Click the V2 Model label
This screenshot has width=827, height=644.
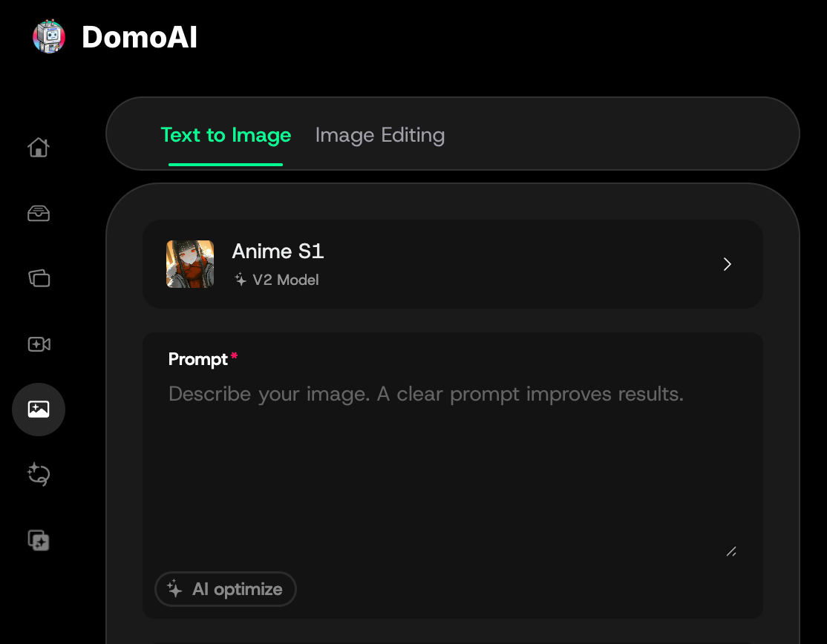(x=285, y=280)
